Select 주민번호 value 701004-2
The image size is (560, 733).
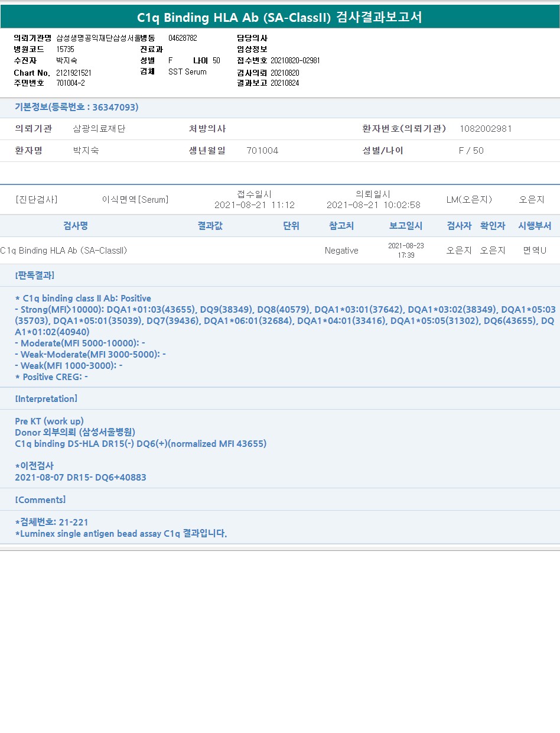tap(71, 83)
